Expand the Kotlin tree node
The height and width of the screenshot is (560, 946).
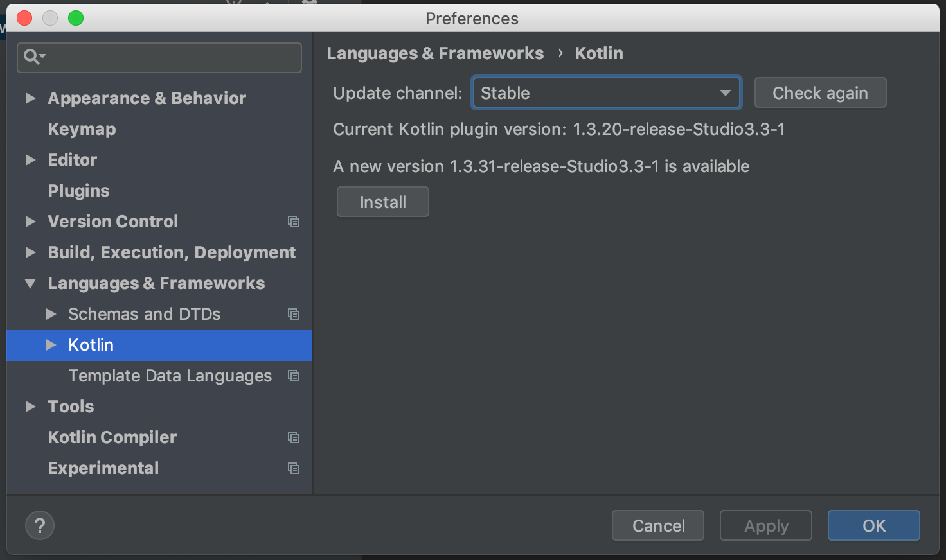click(51, 345)
